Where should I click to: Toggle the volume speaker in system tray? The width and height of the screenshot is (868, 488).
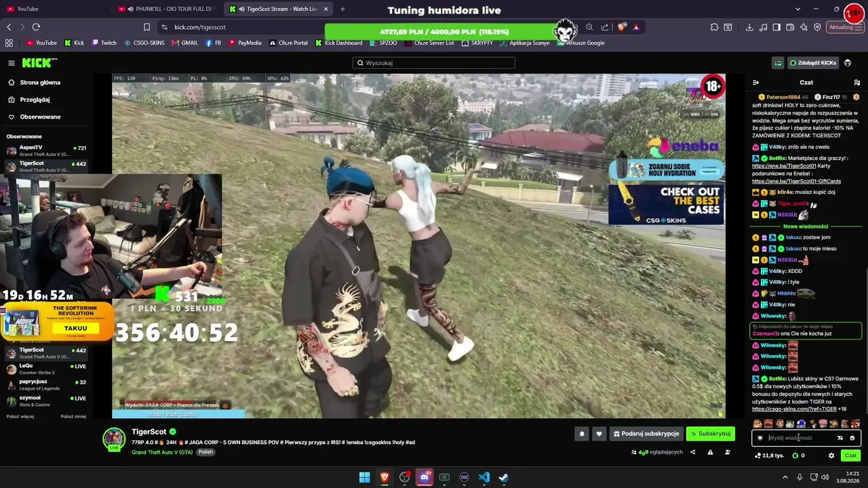[x=825, y=477]
